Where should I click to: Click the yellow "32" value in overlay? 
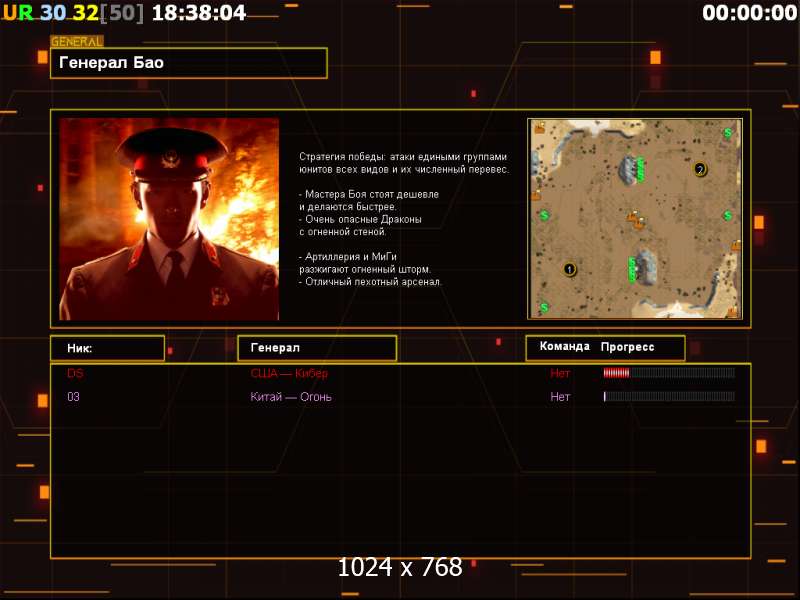coord(85,13)
